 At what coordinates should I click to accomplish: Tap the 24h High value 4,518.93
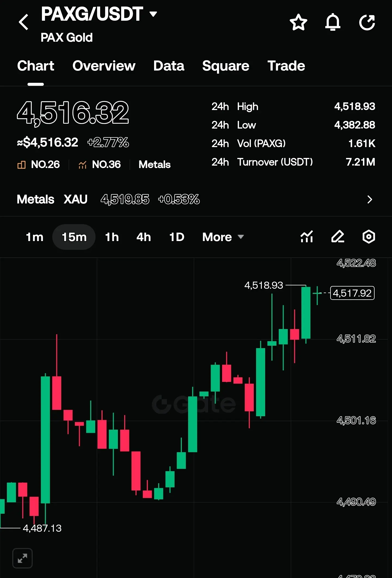(x=355, y=107)
